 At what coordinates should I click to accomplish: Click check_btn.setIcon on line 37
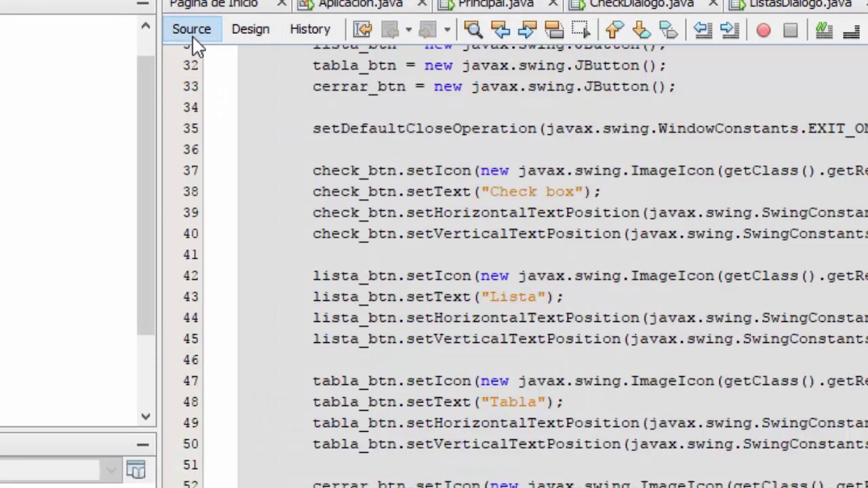coord(392,171)
